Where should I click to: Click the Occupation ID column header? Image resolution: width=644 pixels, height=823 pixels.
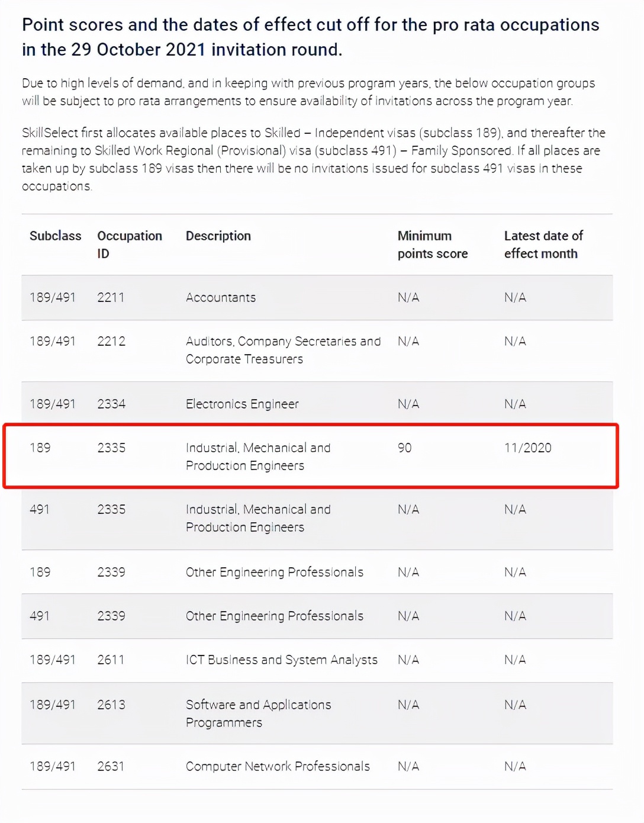coord(129,245)
